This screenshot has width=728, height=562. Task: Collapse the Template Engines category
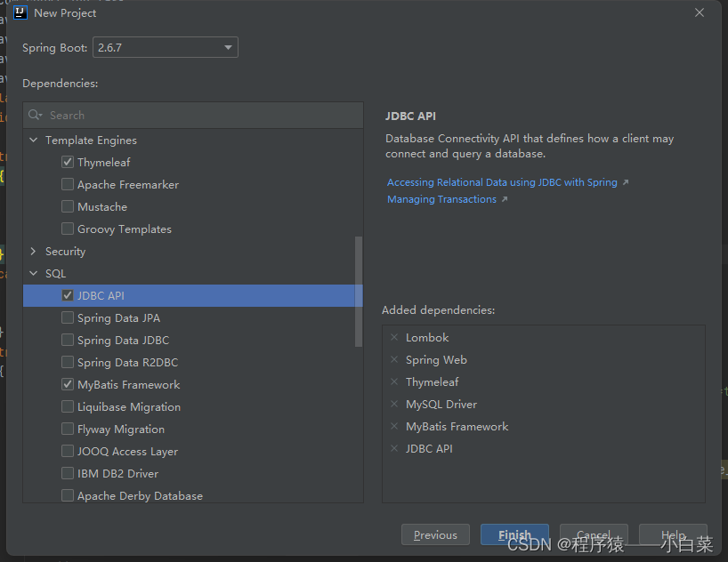(x=34, y=140)
